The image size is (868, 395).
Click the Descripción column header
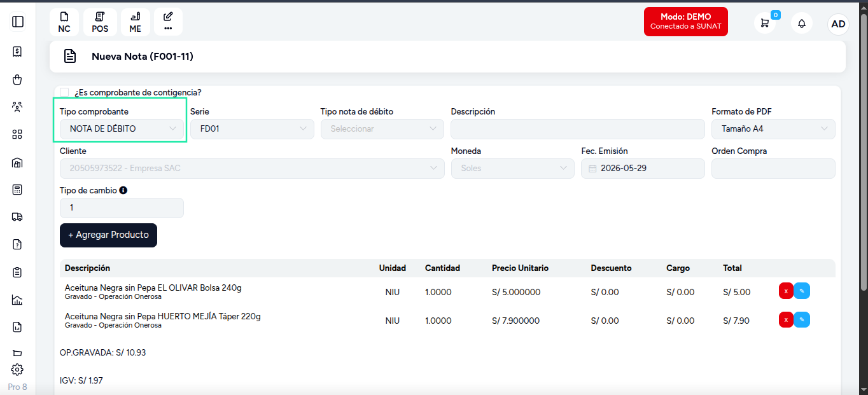[x=87, y=268]
